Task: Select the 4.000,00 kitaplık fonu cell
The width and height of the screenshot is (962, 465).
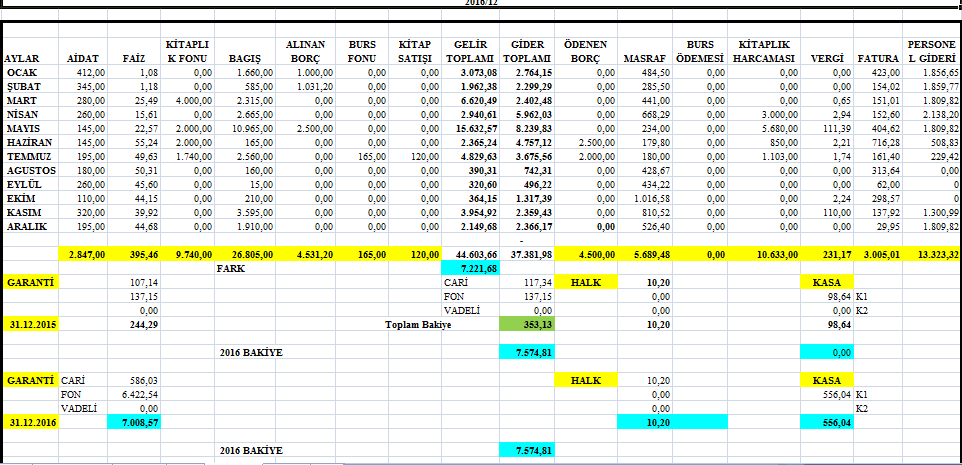Action: [x=187, y=101]
